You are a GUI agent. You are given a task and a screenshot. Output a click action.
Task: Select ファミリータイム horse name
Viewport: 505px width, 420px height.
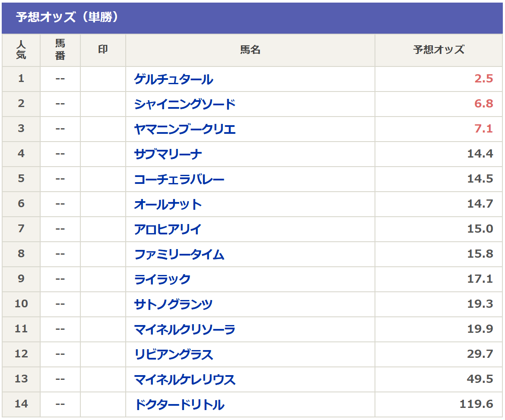(179, 255)
